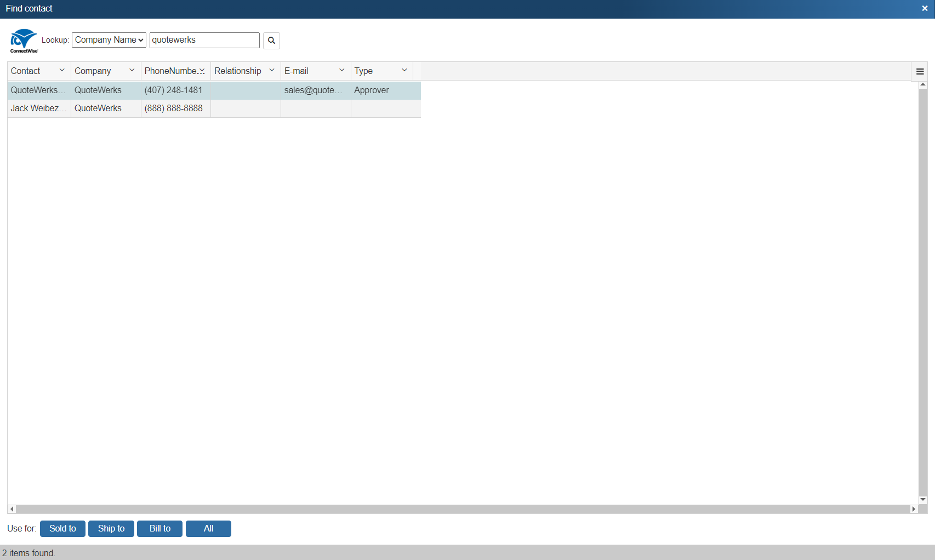This screenshot has width=935, height=560.
Task: Sort by the Relationship column header
Action: tap(238, 71)
